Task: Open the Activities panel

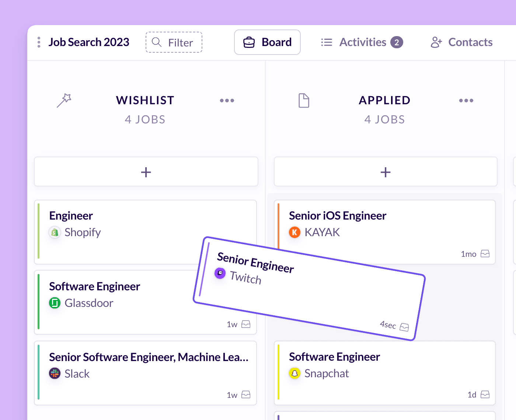Action: pyautogui.click(x=363, y=42)
